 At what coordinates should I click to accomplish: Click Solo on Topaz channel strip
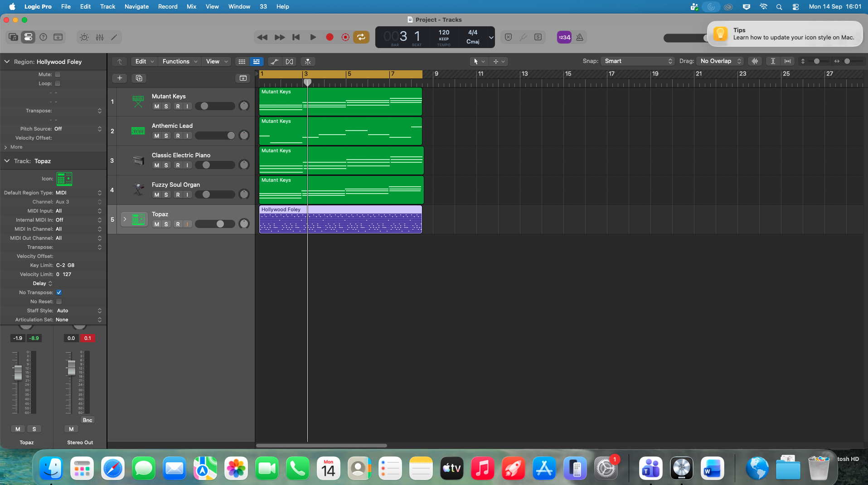coord(34,429)
